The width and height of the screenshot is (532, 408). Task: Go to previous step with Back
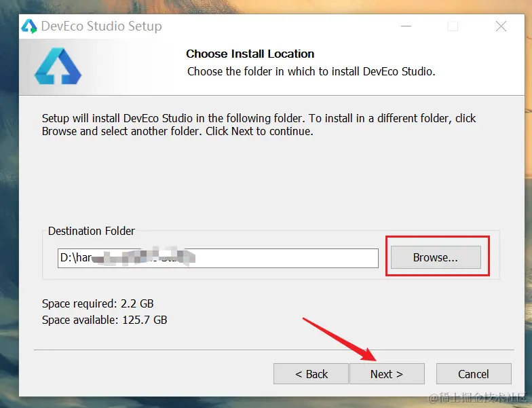(311, 374)
